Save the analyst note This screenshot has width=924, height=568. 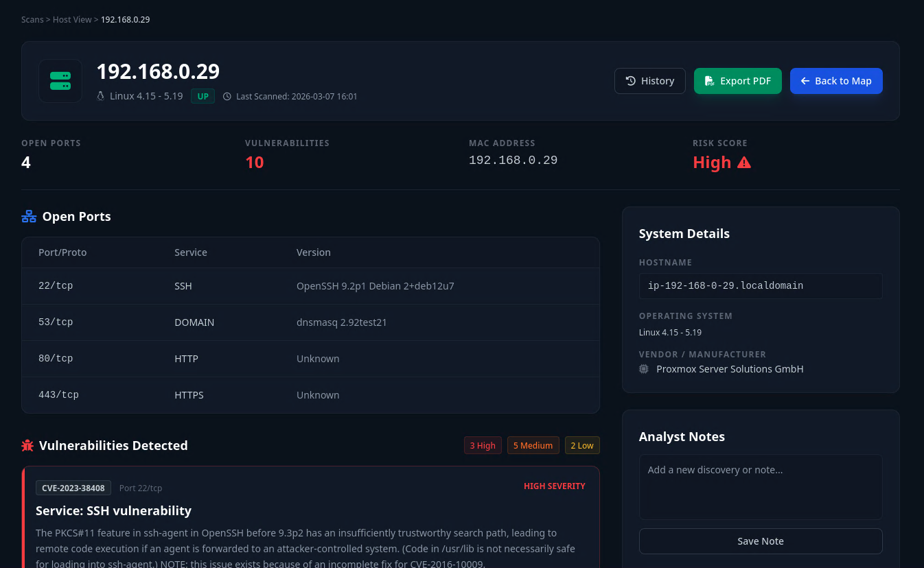click(760, 541)
